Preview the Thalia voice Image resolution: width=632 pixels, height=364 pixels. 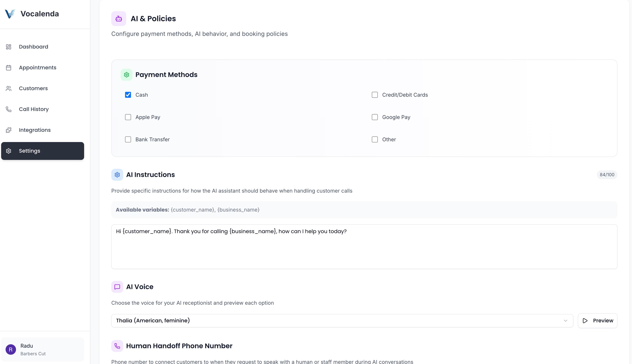click(x=597, y=320)
